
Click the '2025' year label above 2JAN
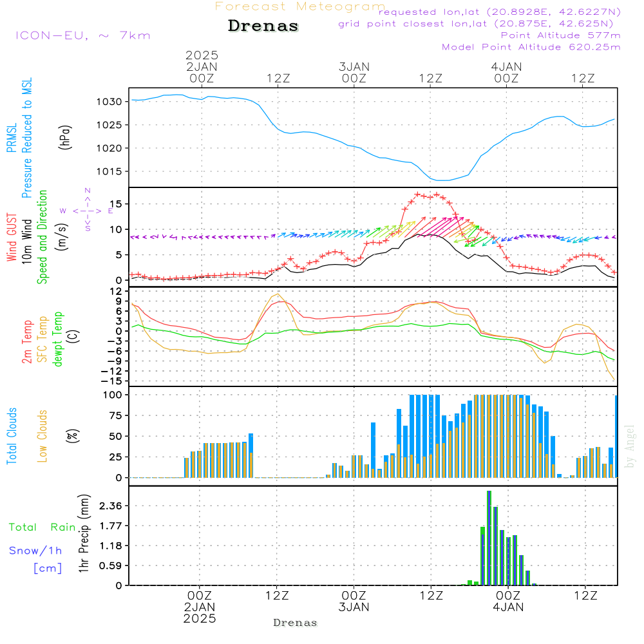[202, 55]
